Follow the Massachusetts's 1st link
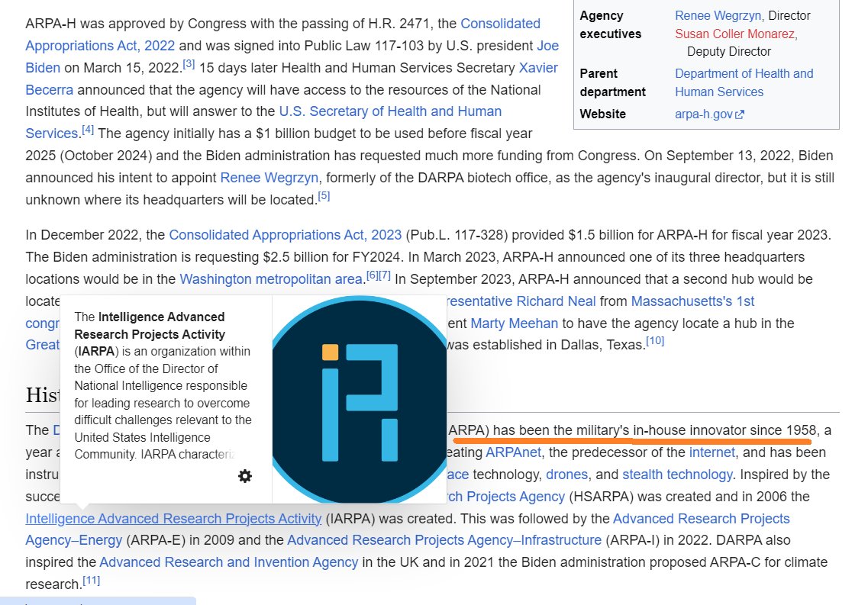This screenshot has height=605, width=868. coord(692,301)
